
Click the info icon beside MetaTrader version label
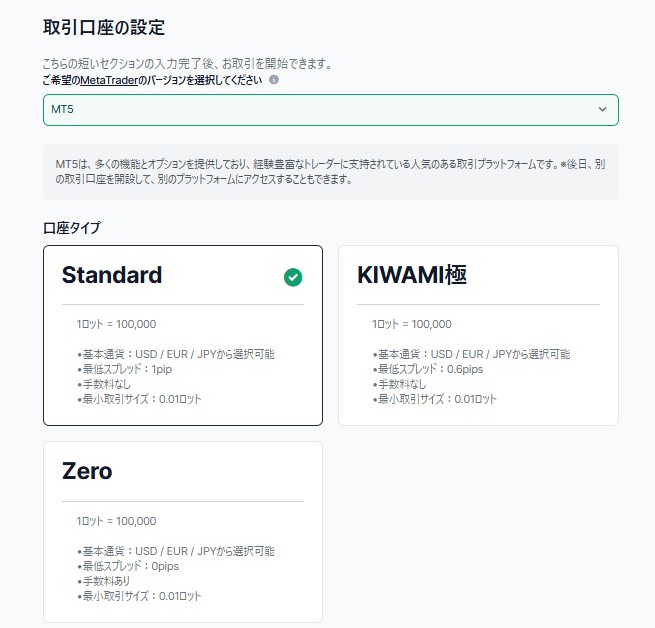click(274, 79)
